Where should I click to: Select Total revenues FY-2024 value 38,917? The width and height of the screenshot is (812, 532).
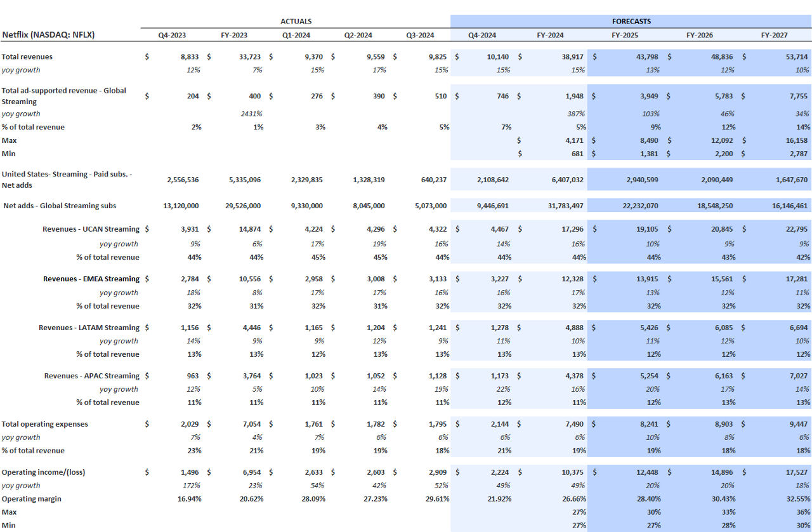[572, 57]
